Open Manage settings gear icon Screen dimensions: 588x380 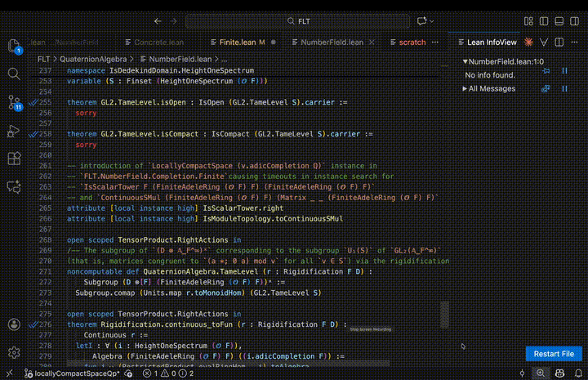(x=14, y=353)
